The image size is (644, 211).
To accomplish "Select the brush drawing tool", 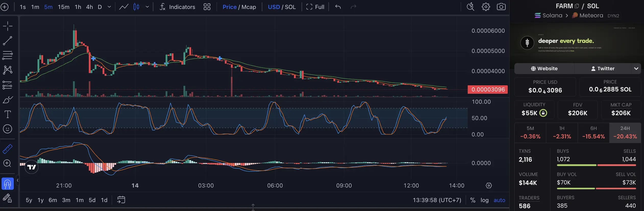I will click(x=8, y=100).
